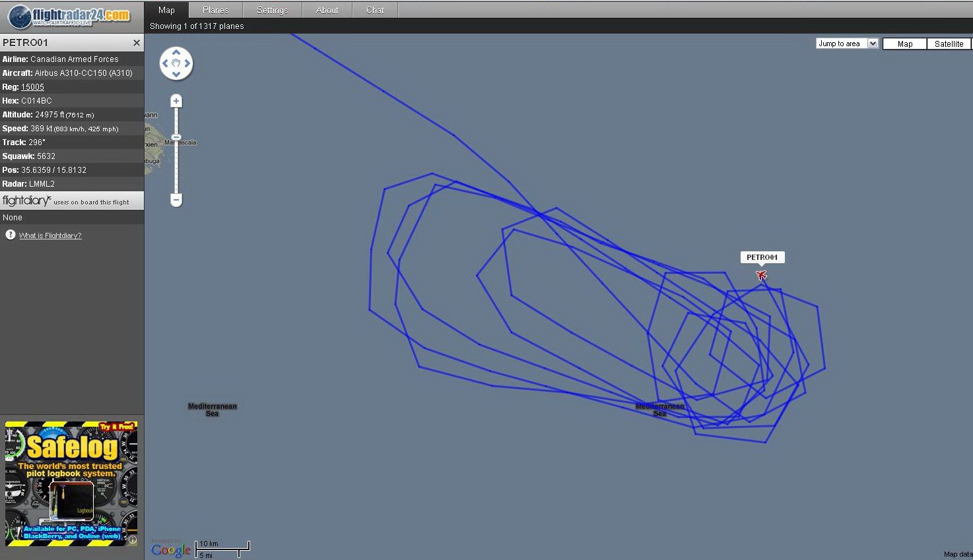Image resolution: width=973 pixels, height=560 pixels.
Task: Pan the map down with arrow
Action: [176, 75]
